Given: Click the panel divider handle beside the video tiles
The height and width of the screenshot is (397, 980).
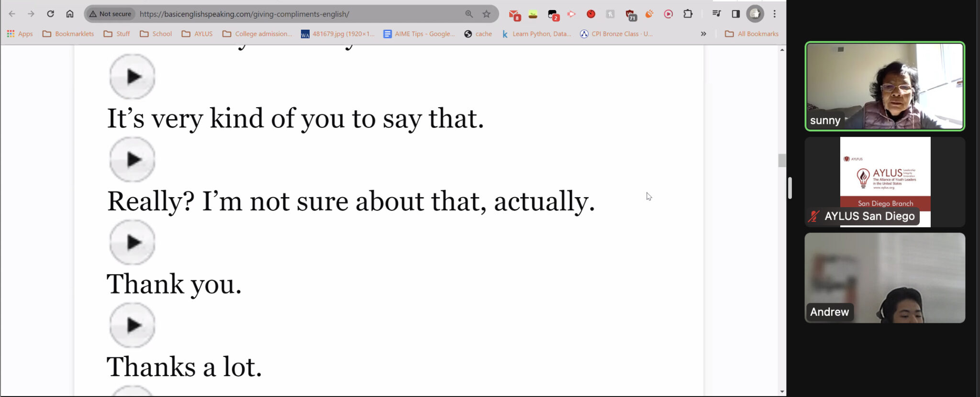Looking at the screenshot, I should [x=790, y=188].
